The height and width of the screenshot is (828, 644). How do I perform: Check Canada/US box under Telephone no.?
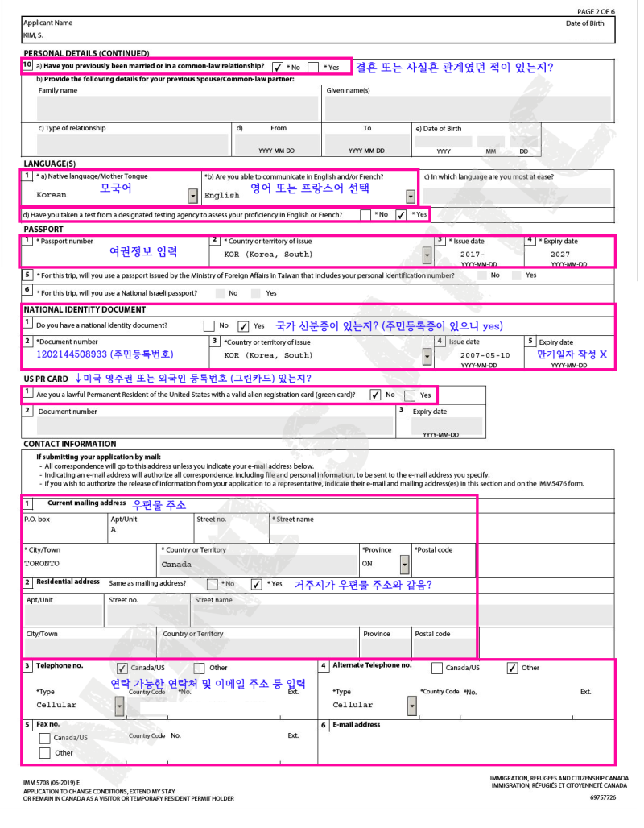[122, 668]
